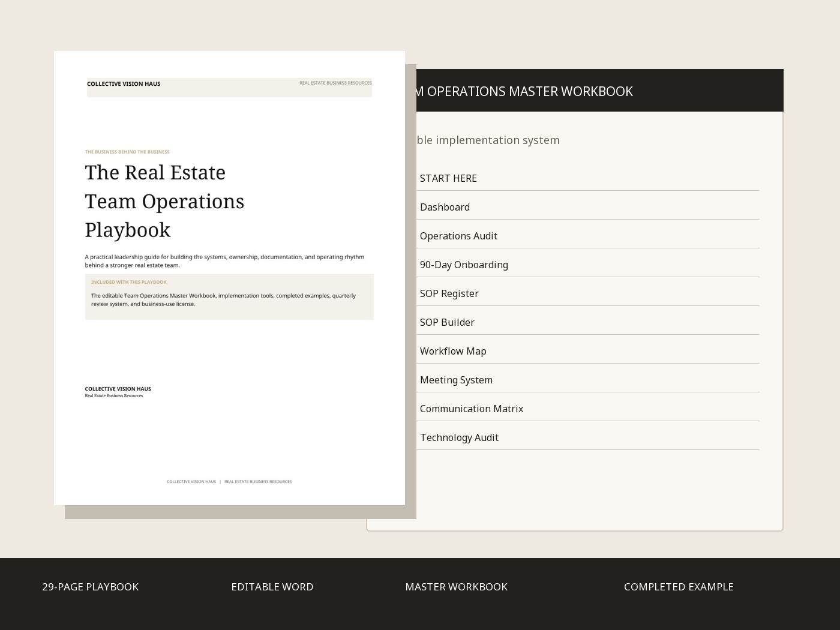Click "COLLECTIVE VISION HAUS" in the cover's top header band
This screenshot has width=840, height=630.
(x=124, y=84)
